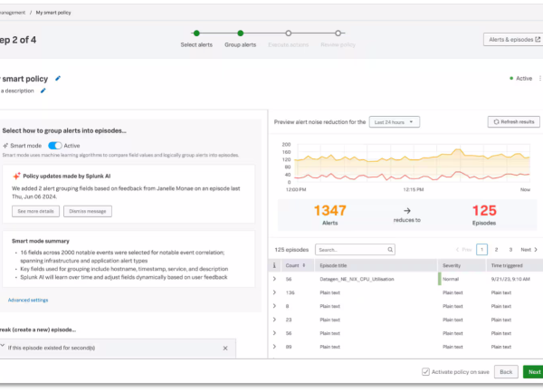Viewport: 543px width, 392px height.
Task: Expand the episode row with count 8
Action: point(274,306)
